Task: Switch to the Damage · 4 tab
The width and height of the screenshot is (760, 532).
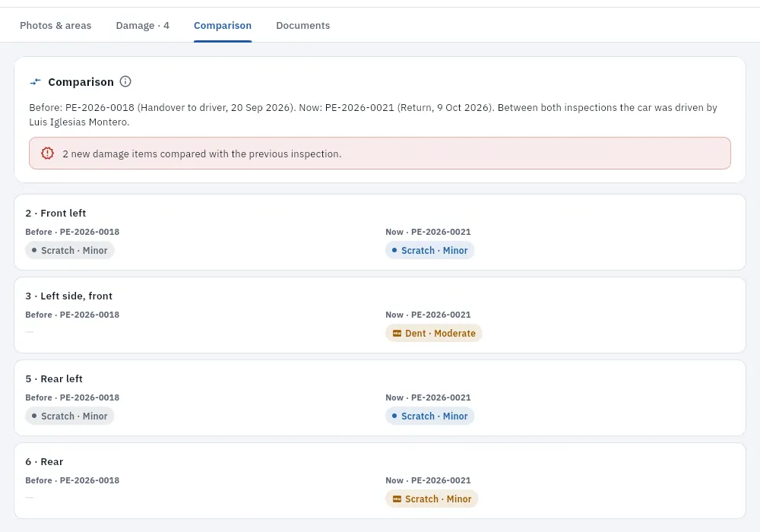Action: pyautogui.click(x=143, y=26)
